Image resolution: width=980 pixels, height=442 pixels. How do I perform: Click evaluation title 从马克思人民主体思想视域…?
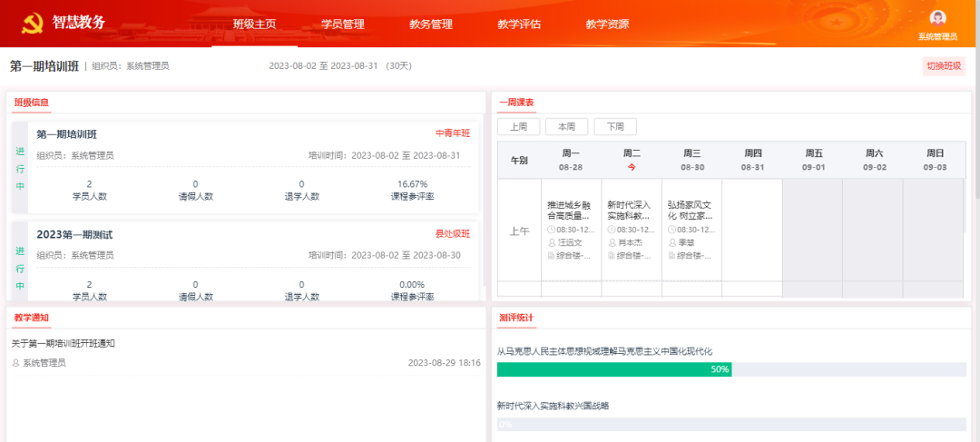(605, 351)
